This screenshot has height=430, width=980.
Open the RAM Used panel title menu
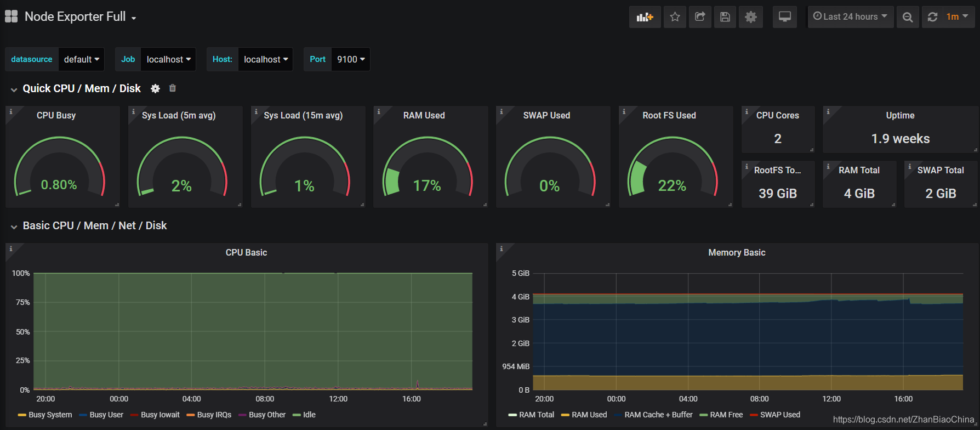pyautogui.click(x=424, y=115)
